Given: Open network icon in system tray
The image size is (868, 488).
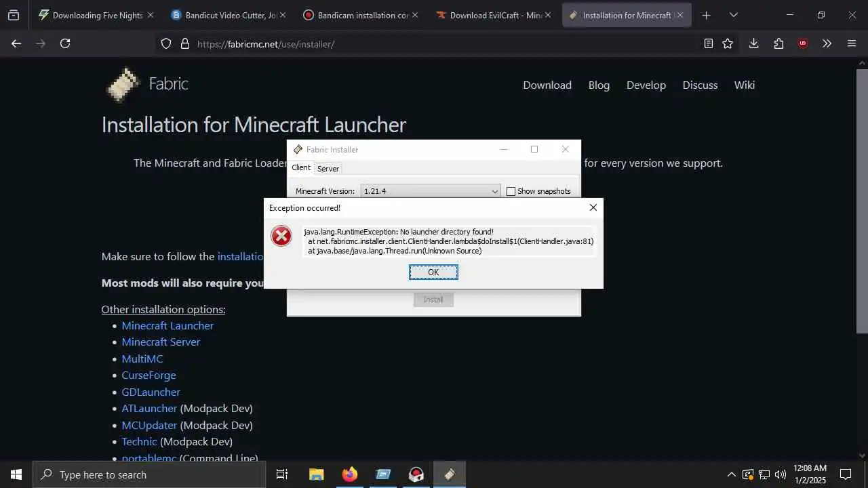Looking at the screenshot, I should [x=764, y=474].
